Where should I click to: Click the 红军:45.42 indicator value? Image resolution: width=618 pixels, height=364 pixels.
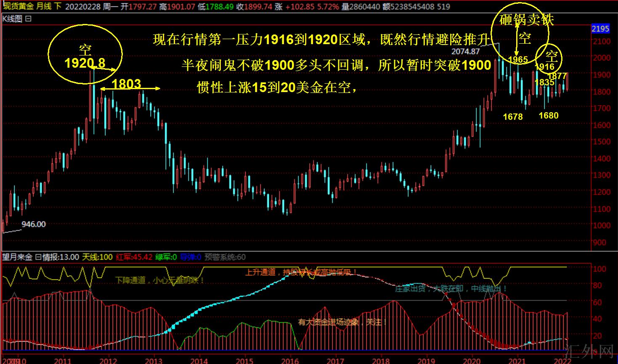click(x=134, y=257)
